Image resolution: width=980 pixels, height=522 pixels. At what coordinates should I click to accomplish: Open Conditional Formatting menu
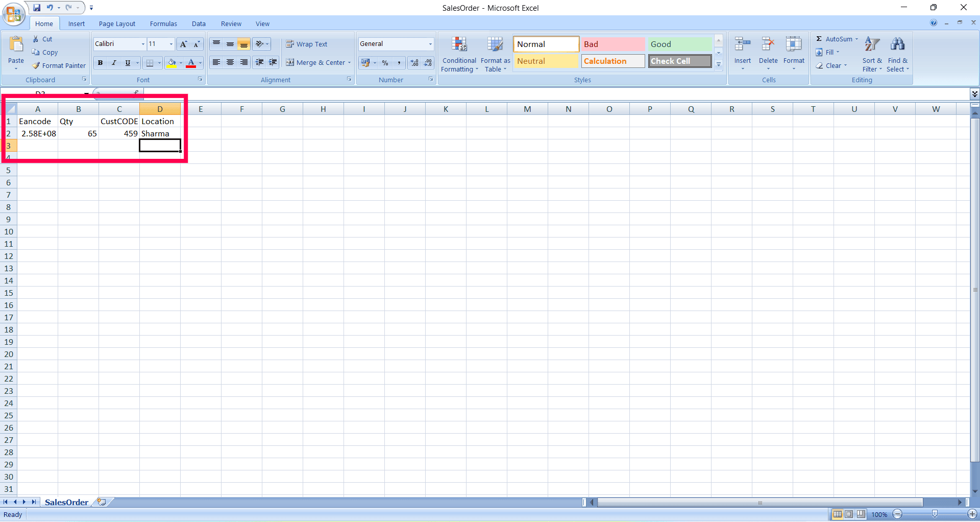pos(459,55)
